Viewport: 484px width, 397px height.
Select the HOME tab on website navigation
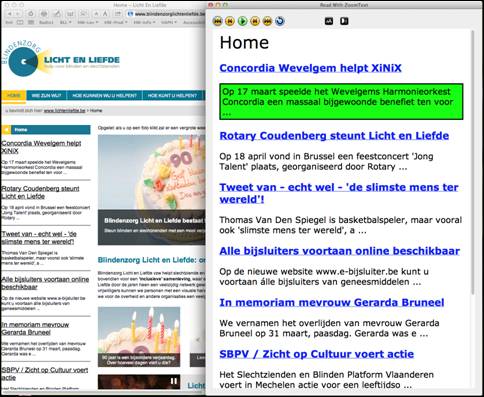[x=14, y=96]
